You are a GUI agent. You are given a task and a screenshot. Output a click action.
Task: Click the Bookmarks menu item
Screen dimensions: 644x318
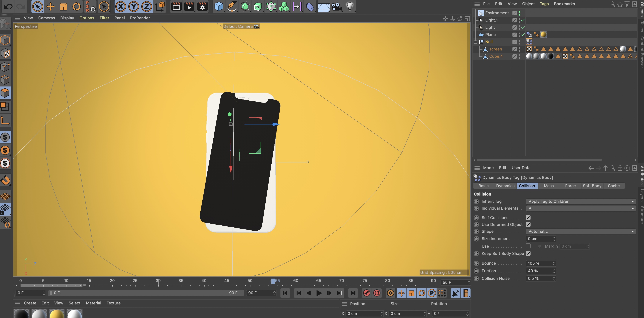point(564,3)
